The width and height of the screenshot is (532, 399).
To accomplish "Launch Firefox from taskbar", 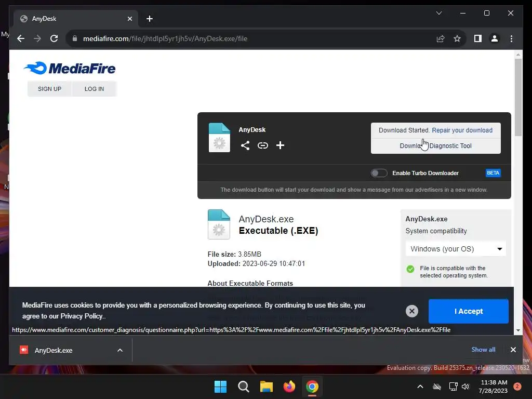I will pyautogui.click(x=289, y=387).
